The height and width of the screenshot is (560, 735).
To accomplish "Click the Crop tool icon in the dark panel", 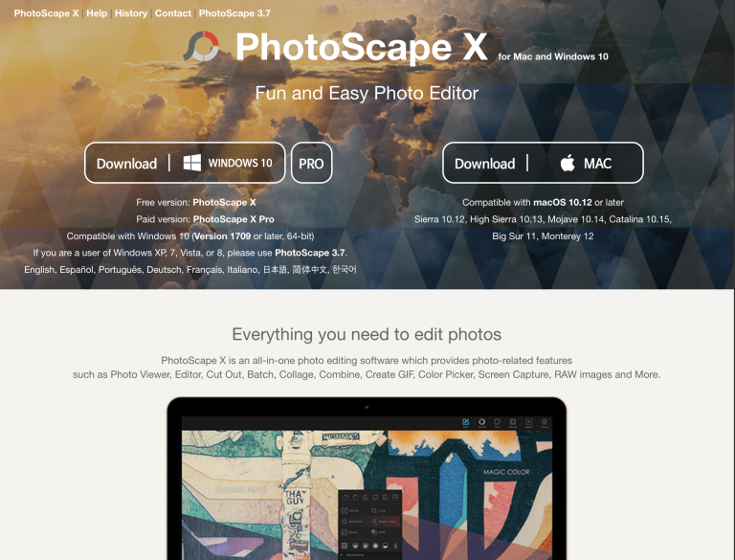I will coord(374,510).
